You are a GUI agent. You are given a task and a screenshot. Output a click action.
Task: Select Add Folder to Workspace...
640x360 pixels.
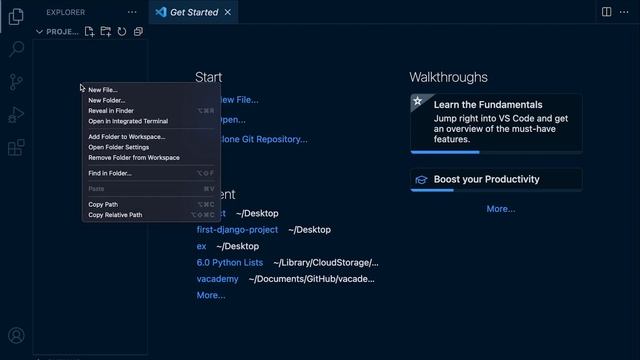coord(151,137)
